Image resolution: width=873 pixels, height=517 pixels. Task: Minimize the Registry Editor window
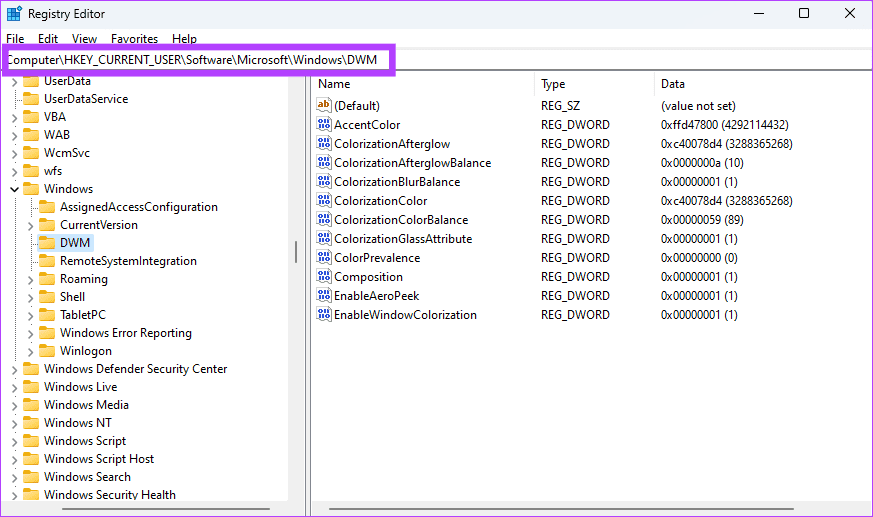[759, 13]
